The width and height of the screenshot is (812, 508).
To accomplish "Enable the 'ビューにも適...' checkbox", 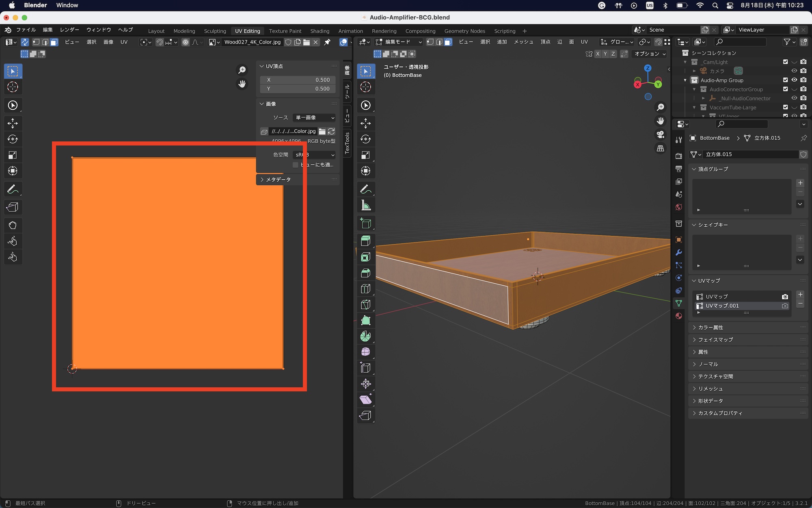I will click(x=296, y=165).
